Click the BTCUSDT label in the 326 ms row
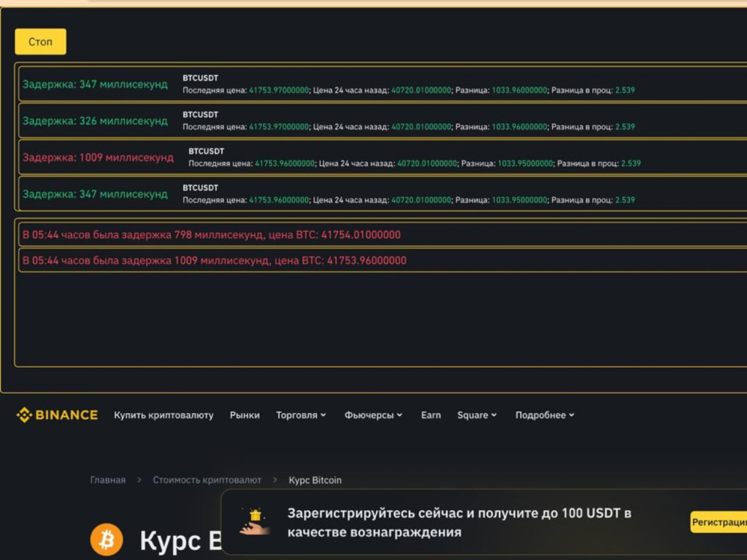 click(200, 115)
